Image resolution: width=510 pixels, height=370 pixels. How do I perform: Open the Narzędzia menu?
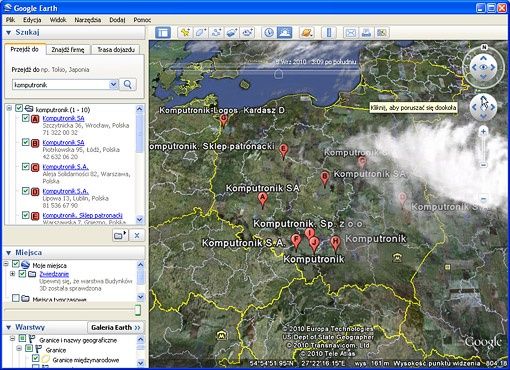point(88,20)
